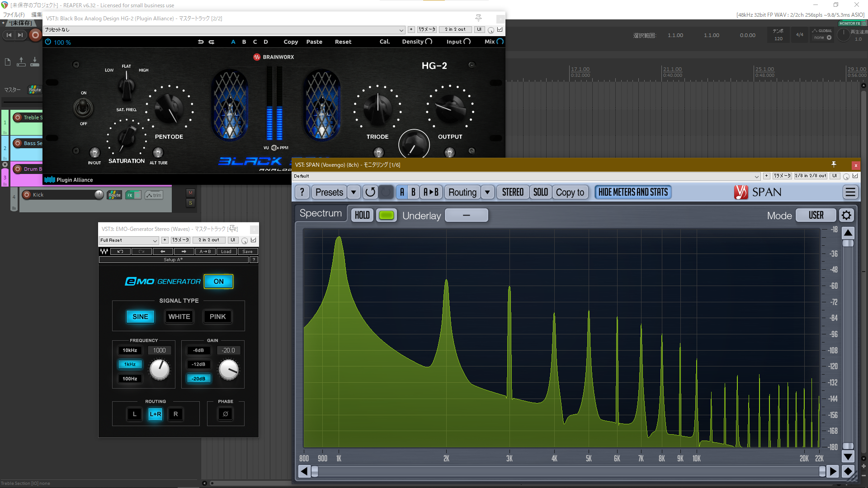Select the HG-2 setting B slot
Viewport: 868px width, 488px height.
pyautogui.click(x=244, y=42)
